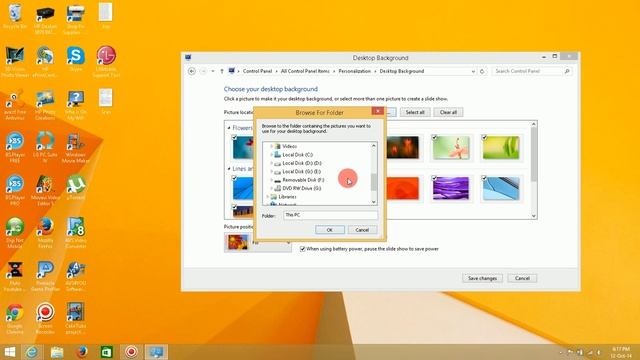This screenshot has height=360, width=640.
Task: Open HP Photo Creations shortcut
Action: click(x=45, y=105)
